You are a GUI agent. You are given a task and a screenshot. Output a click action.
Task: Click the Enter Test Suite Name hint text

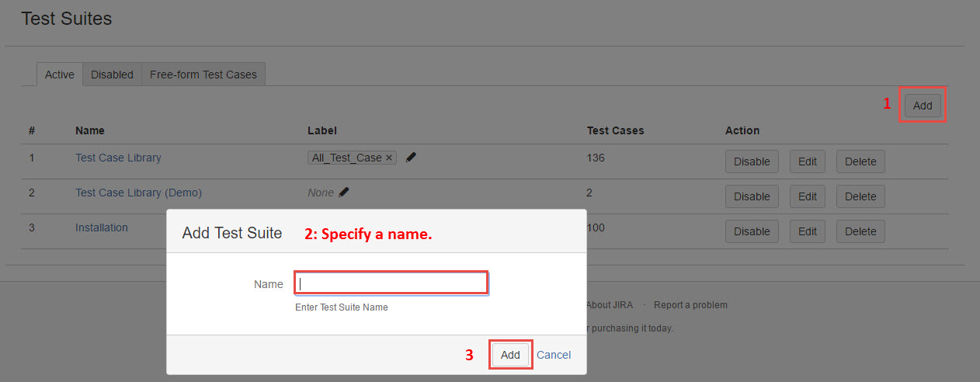pos(342,307)
